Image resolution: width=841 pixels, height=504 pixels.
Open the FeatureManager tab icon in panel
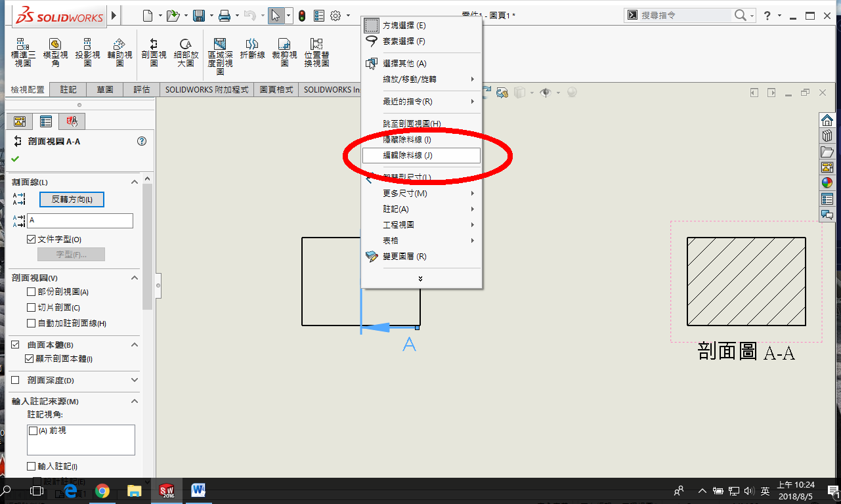tap(19, 121)
